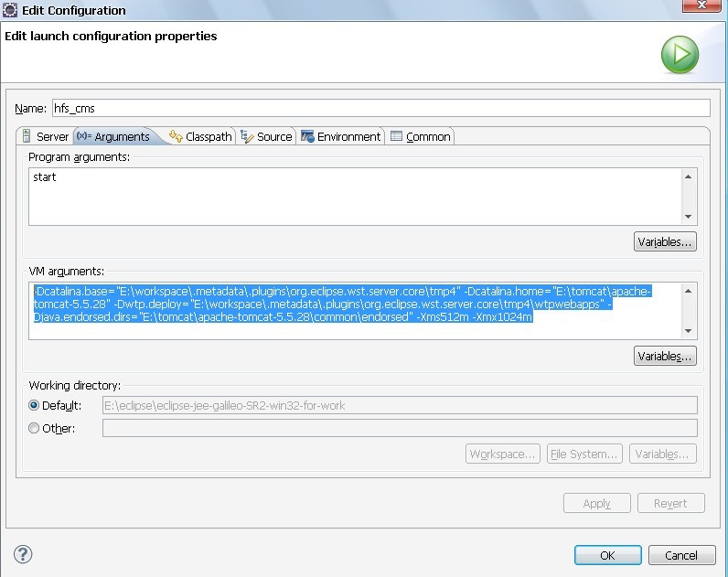The width and height of the screenshot is (728, 577).
Task: Click the Arguments (x)= icon
Action: (84, 136)
